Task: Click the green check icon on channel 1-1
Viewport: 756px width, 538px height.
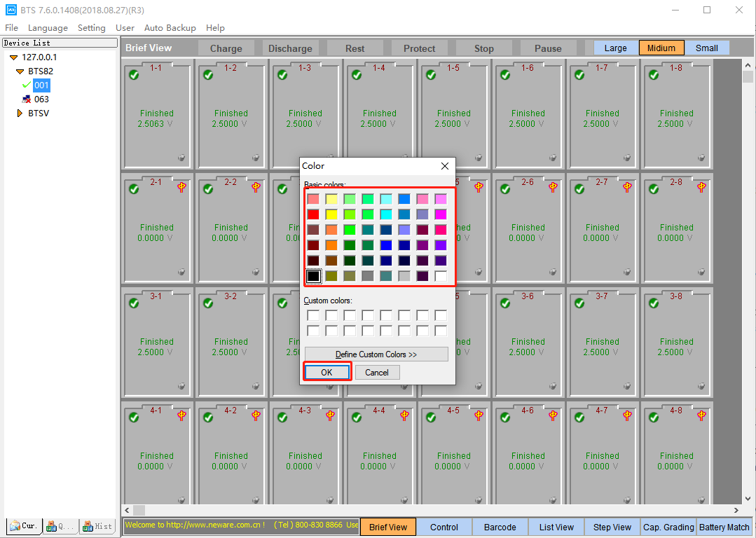Action: [134, 75]
